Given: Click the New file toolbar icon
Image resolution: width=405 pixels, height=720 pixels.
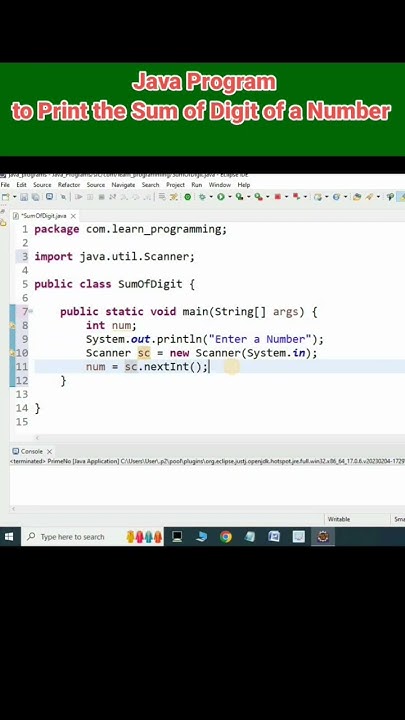Looking at the screenshot, I should (x=6, y=197).
